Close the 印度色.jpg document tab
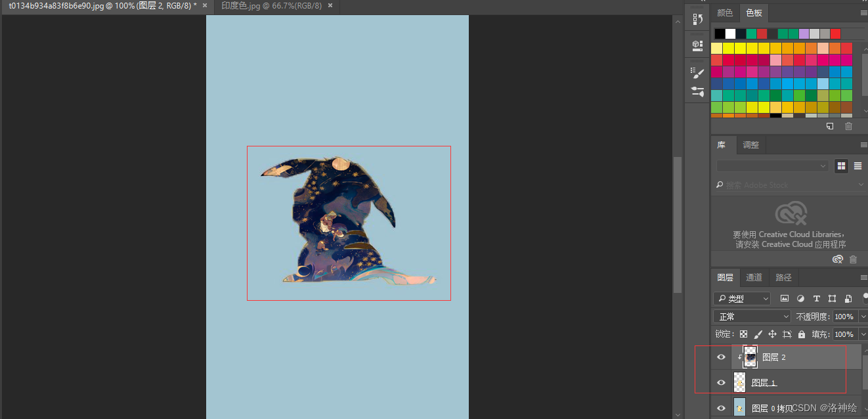This screenshot has height=419, width=868. [x=330, y=5]
